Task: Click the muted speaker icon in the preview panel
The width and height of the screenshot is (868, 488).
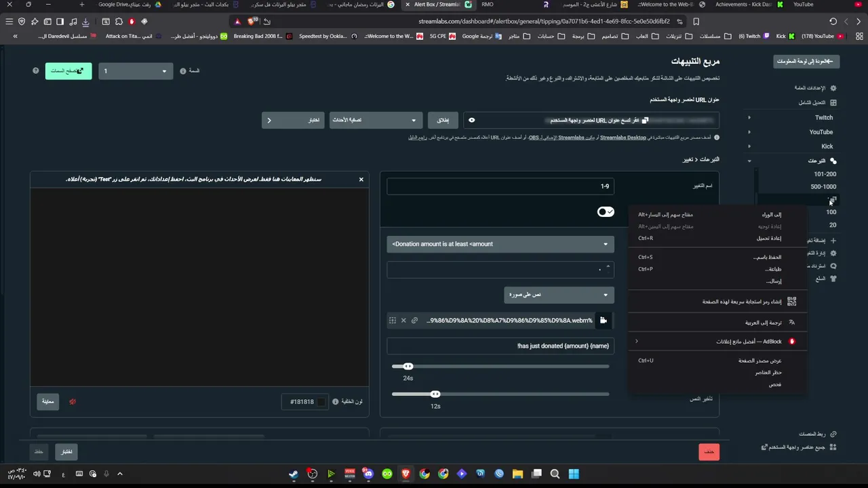Action: [73, 401]
